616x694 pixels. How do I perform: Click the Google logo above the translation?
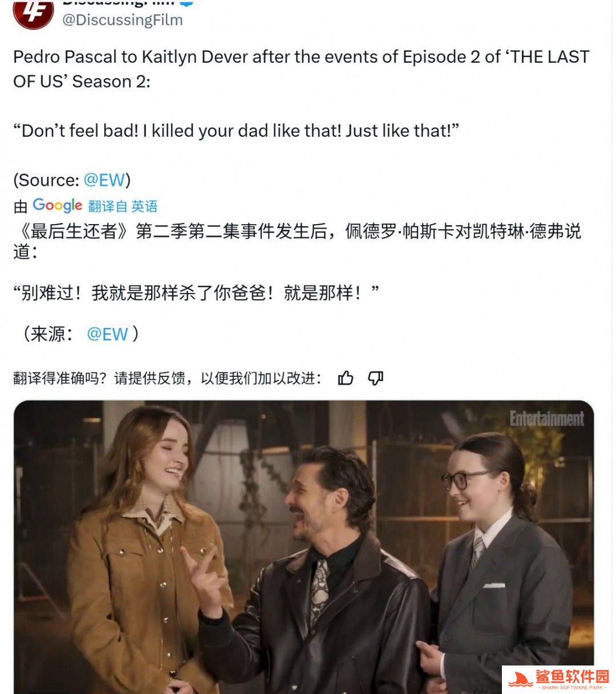(x=58, y=205)
